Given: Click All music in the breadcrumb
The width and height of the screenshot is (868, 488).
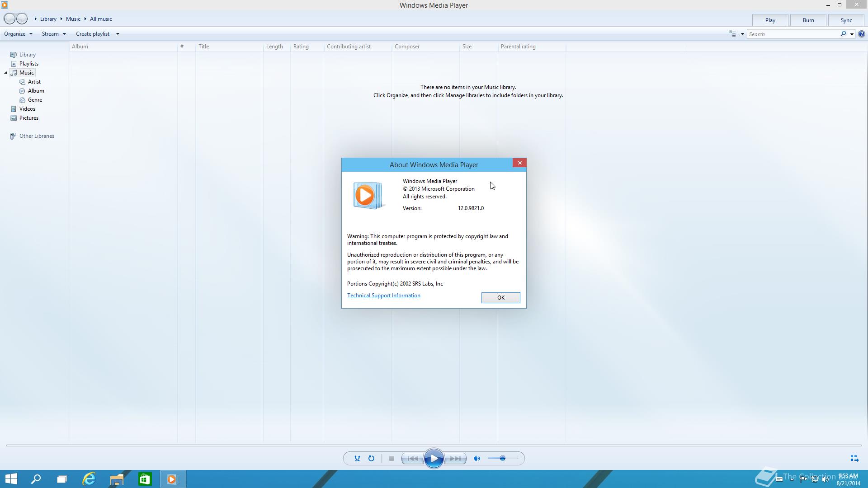Looking at the screenshot, I should click(x=101, y=19).
